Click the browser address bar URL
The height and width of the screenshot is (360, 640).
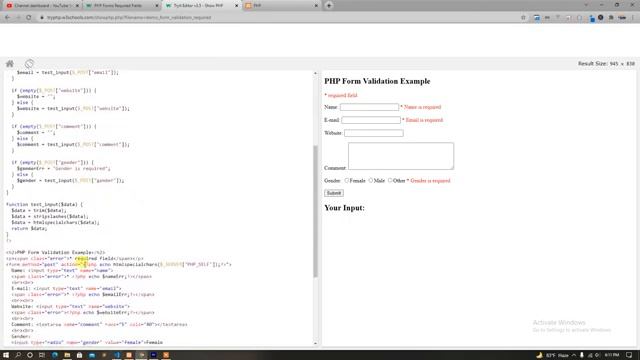click(x=129, y=18)
